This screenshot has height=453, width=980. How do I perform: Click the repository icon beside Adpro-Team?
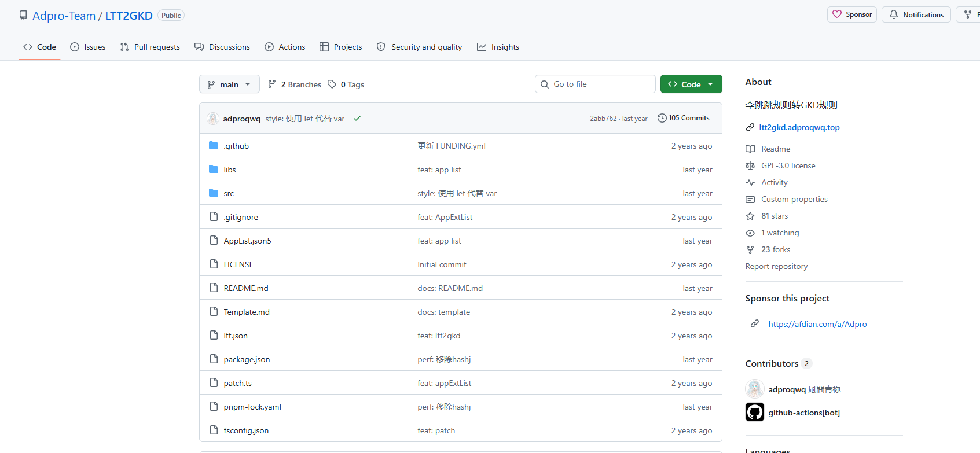point(23,15)
